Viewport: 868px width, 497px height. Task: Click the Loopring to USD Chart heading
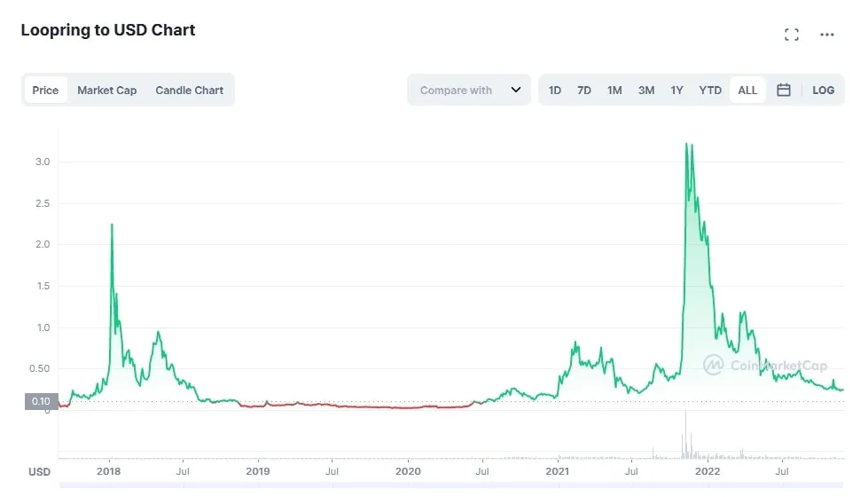tap(108, 30)
